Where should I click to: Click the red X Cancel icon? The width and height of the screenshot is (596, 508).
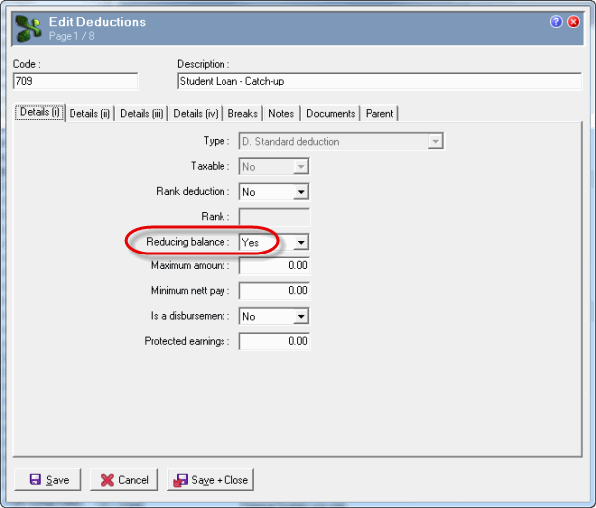tap(107, 480)
